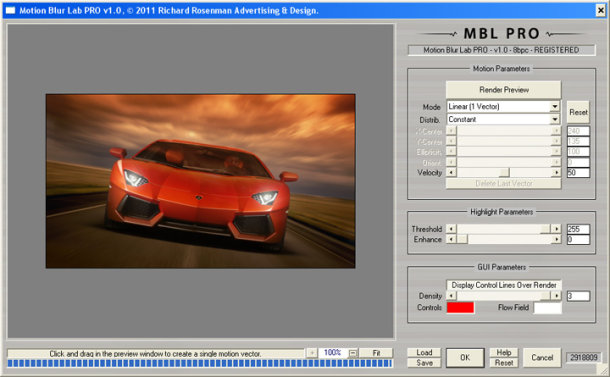Click the Velocity value field showing 50
Image resolution: width=610 pixels, height=377 pixels.
click(578, 172)
